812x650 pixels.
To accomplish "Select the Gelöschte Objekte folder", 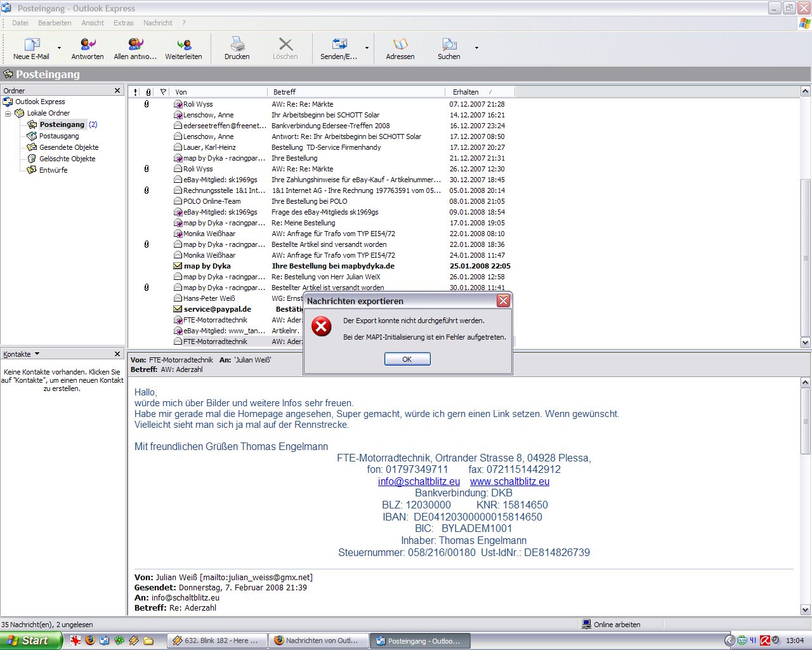I will coord(67,159).
